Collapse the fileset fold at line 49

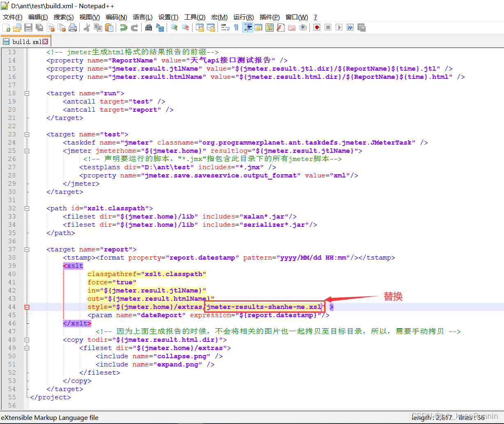coord(27,348)
